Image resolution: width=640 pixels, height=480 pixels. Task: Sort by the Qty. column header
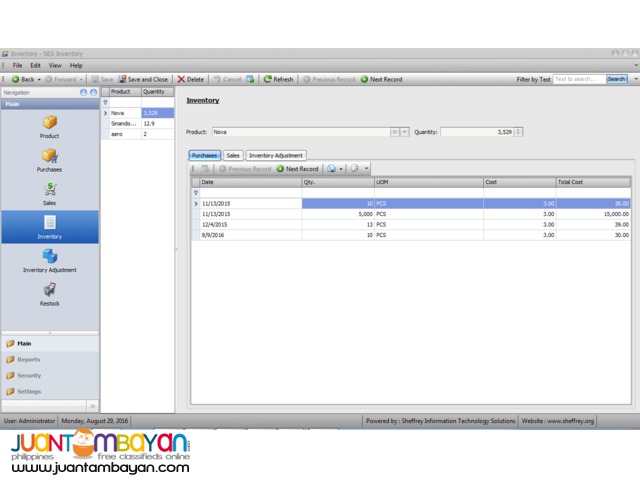pos(338,182)
